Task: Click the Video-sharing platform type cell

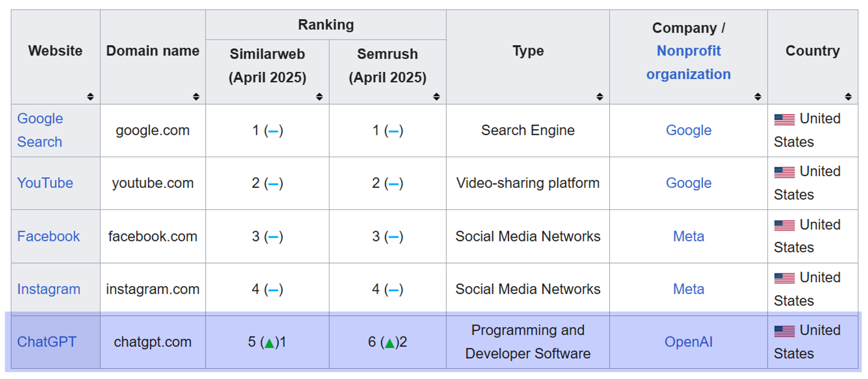Action: point(528,183)
